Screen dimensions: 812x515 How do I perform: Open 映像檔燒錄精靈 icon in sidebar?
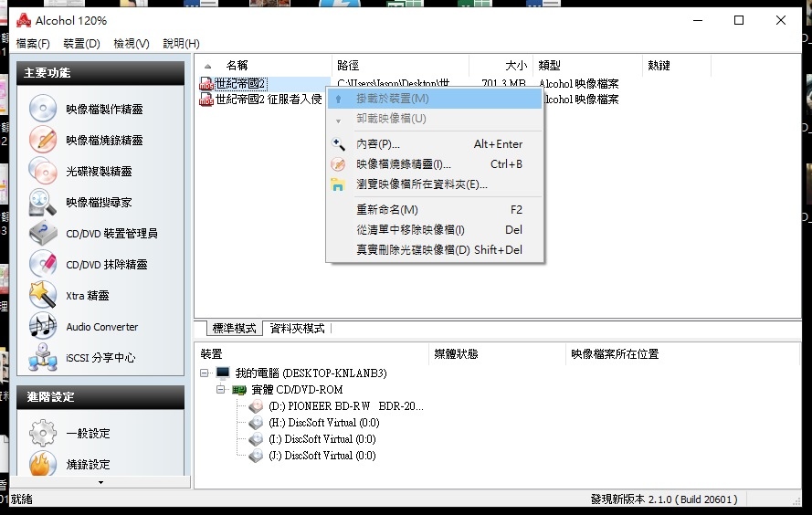click(x=42, y=140)
